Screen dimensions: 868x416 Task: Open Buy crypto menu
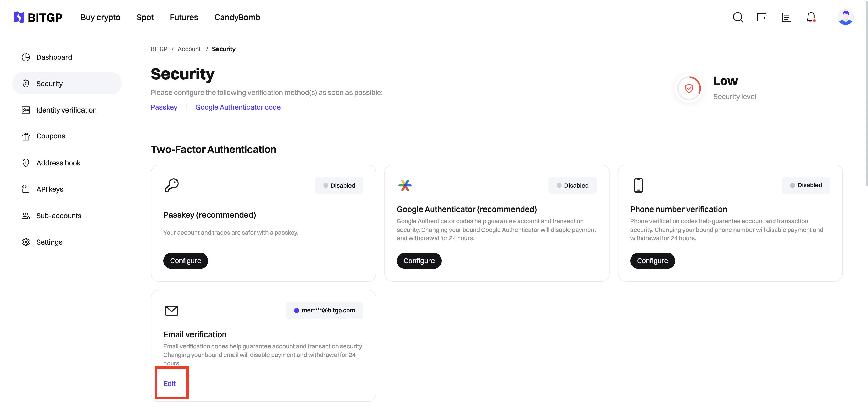point(101,17)
